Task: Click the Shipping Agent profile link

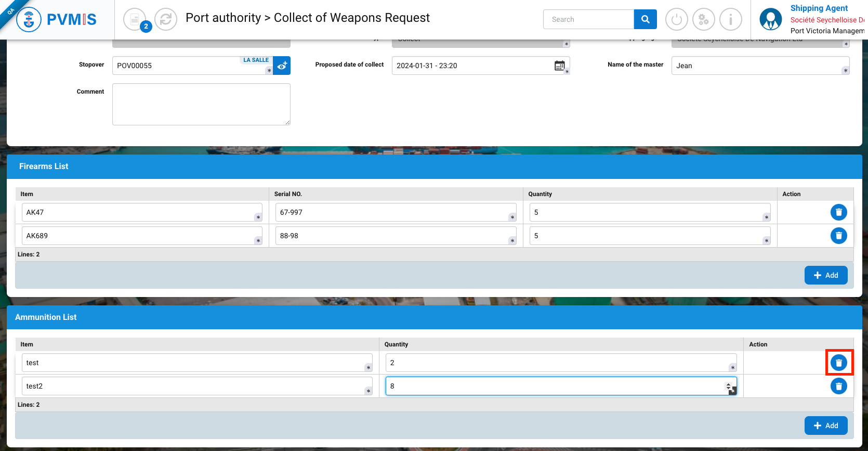Action: tap(819, 8)
